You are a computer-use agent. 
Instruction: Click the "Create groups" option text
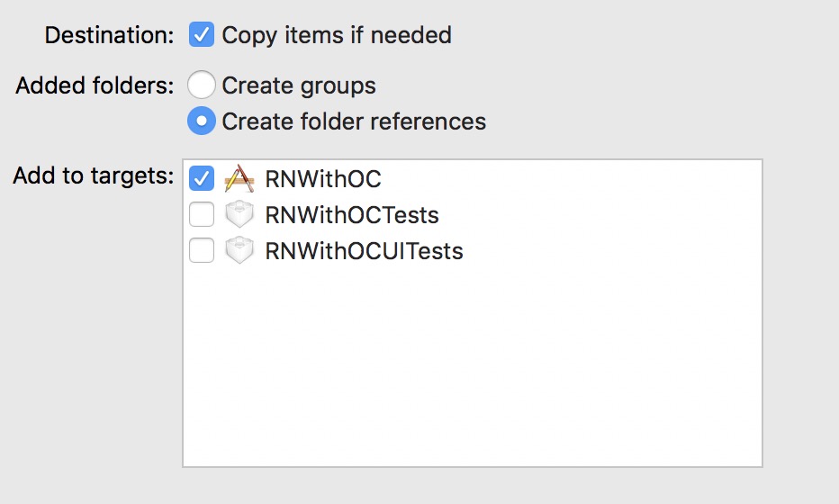(x=299, y=85)
